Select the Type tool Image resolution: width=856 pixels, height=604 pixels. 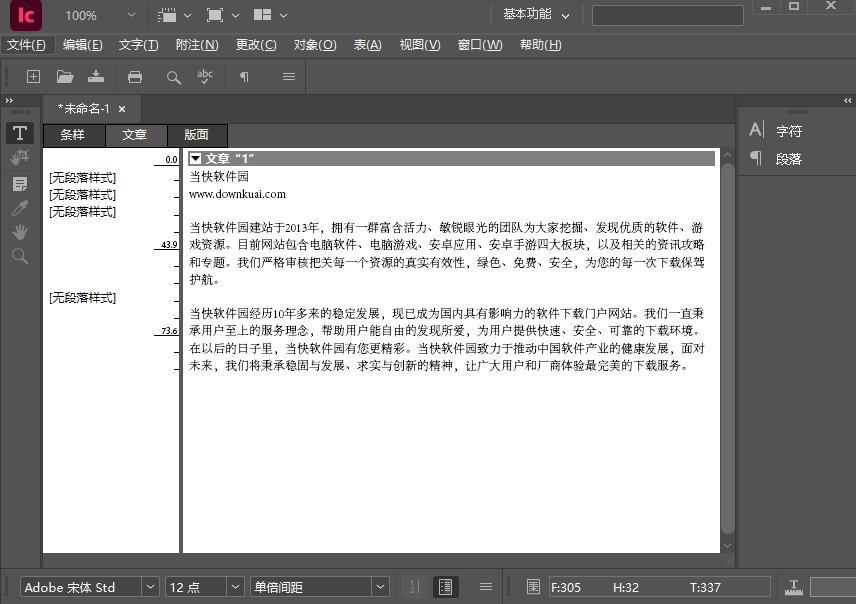tap(19, 133)
